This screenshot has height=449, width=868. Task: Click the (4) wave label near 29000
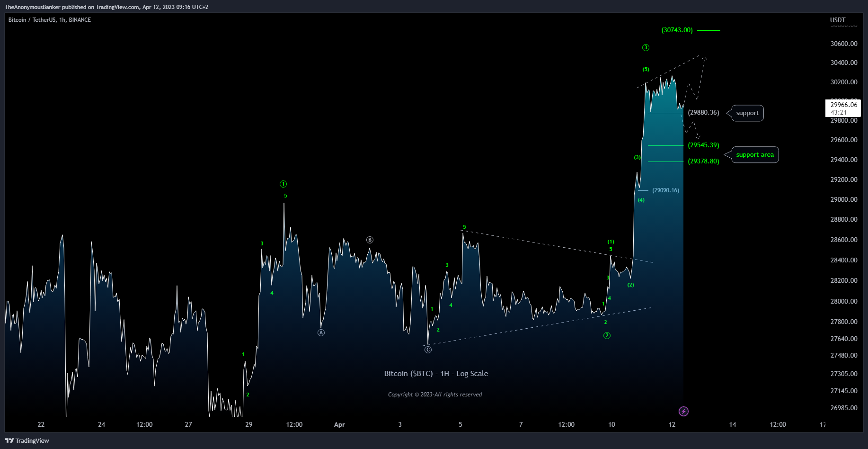tap(641, 200)
